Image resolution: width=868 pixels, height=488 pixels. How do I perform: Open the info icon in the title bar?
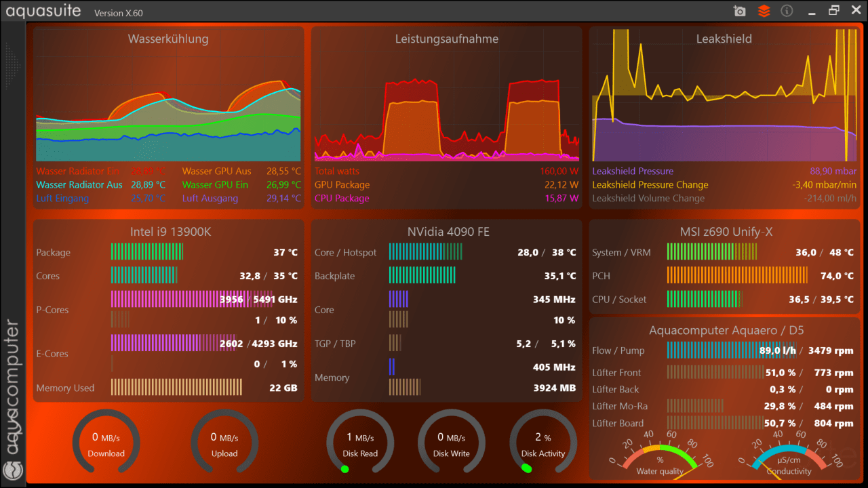tap(787, 11)
